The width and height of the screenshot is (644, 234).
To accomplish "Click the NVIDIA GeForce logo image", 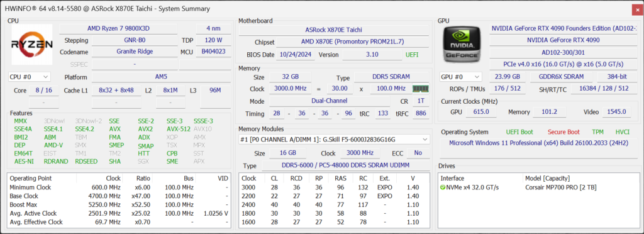I will pyautogui.click(x=461, y=45).
